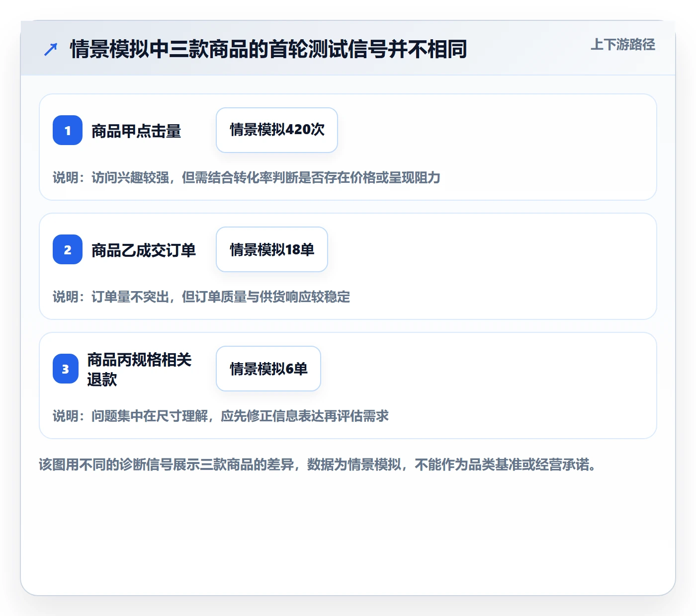This screenshot has width=696, height=616.
Task: Click the note starting 说明：访问兴趣较强
Action: click(x=247, y=177)
